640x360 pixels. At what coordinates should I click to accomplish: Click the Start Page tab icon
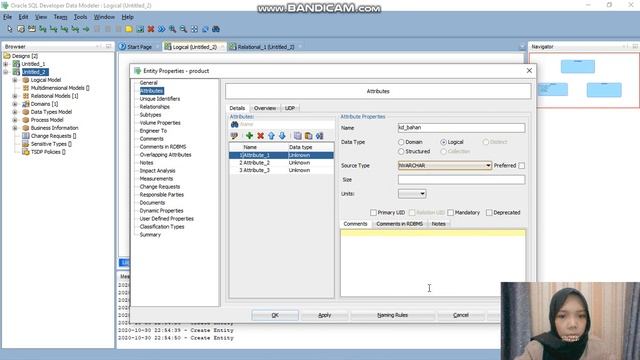(x=122, y=47)
